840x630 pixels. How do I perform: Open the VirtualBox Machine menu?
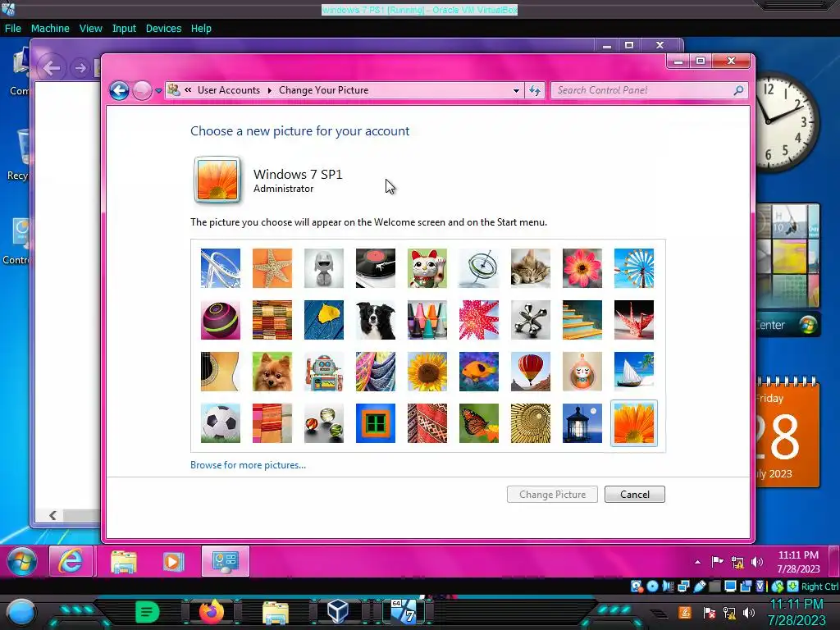(x=50, y=29)
